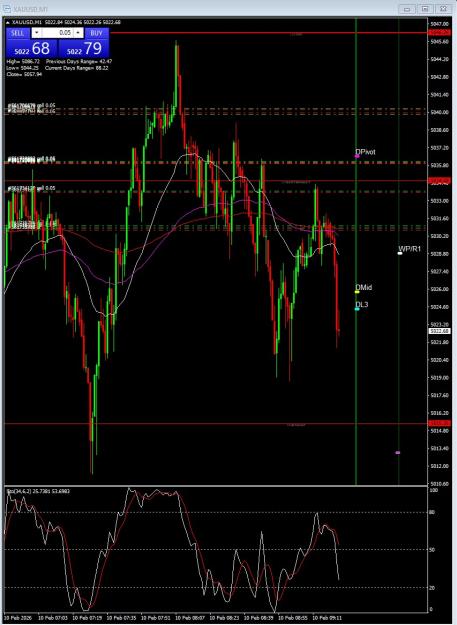Viewport: 457px width, 625px height.
Task: Click the chart window icon in title bar
Action: 7,8
